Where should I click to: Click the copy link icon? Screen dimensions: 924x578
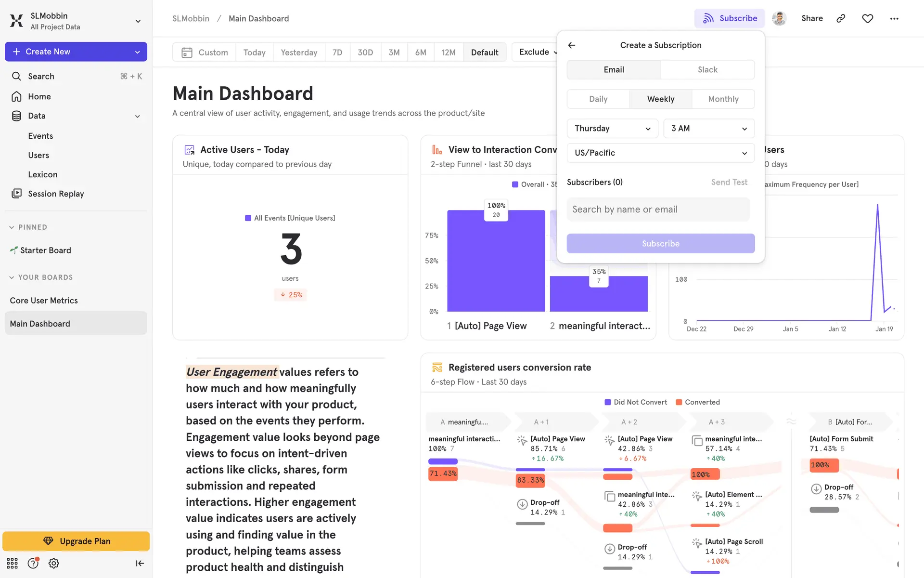(841, 18)
